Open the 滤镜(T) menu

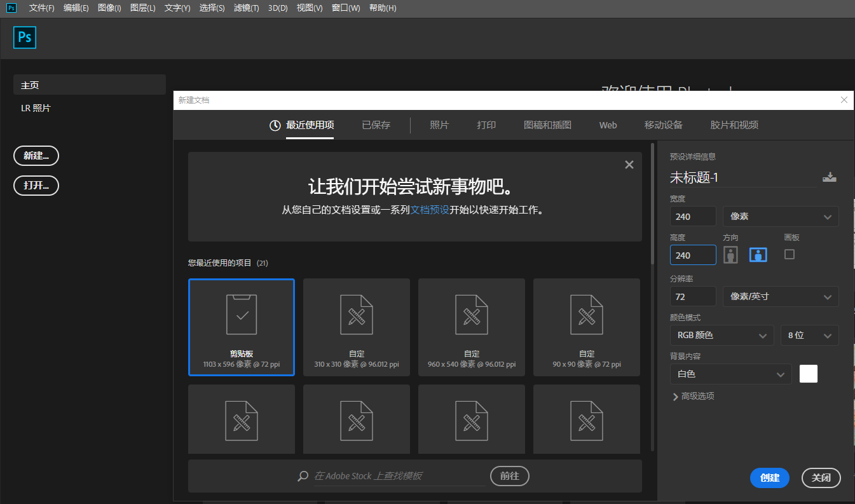click(246, 8)
